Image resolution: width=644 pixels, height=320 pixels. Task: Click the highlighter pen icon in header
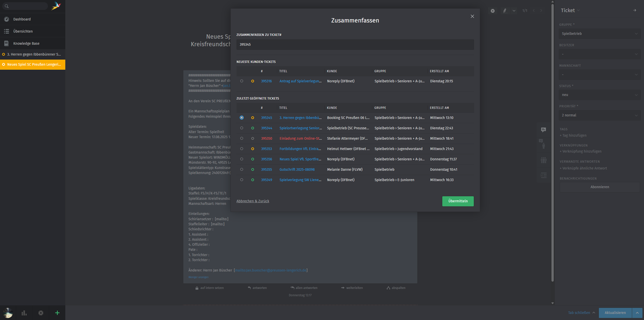coord(505,11)
